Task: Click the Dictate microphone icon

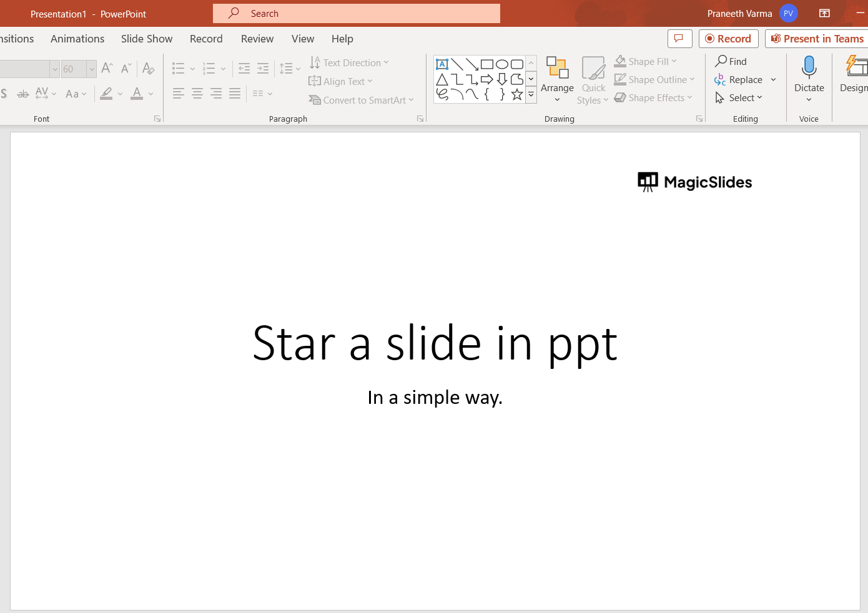Action: [809, 67]
